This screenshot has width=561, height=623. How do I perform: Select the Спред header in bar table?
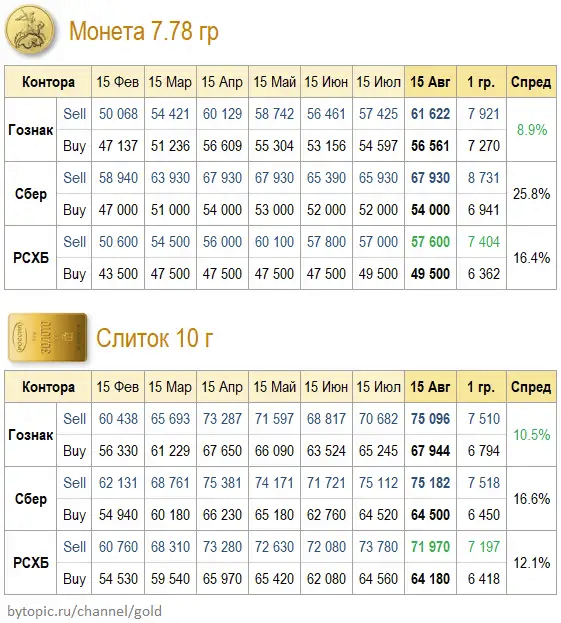[x=531, y=387]
